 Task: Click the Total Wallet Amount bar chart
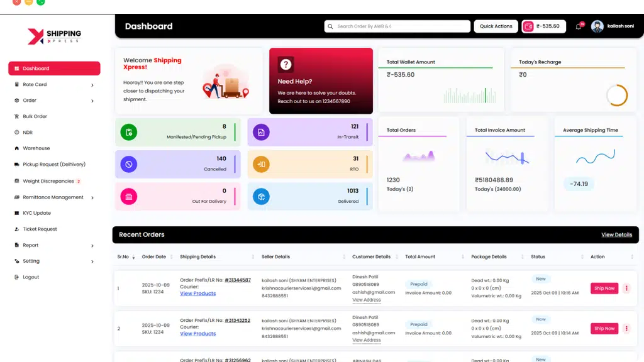click(470, 96)
